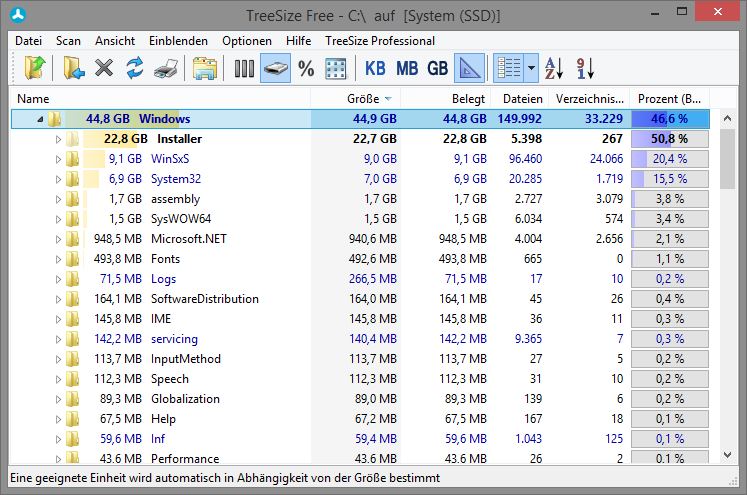This screenshot has width=747, height=495.
Task: Click the folder explorer icon in toolbar
Action: click(205, 69)
